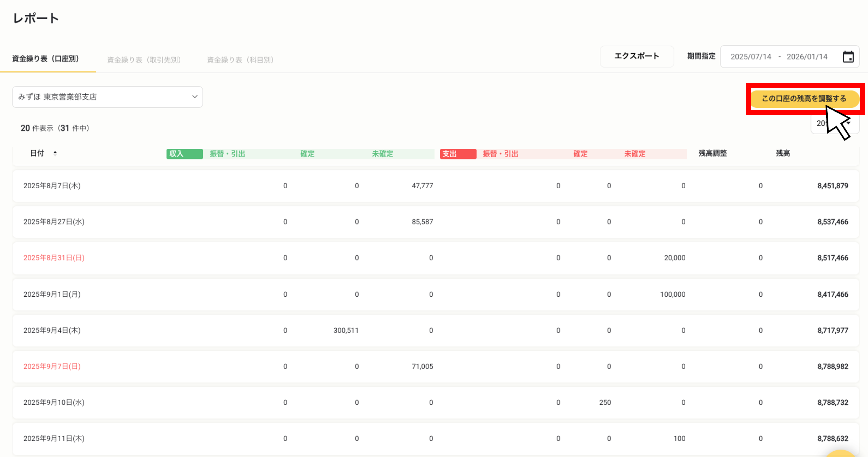Click the 残高調整 column header
The height and width of the screenshot is (458, 868).
coord(712,153)
